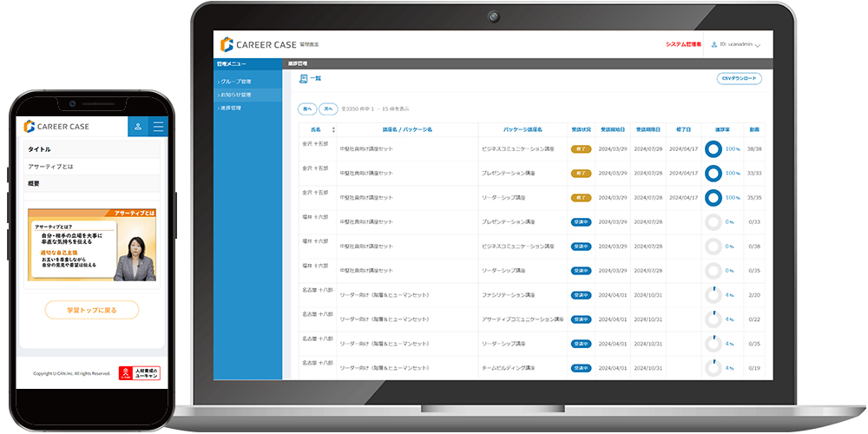Select 進捗管理 in the sidebar menu
The image size is (868, 434).
point(231,108)
